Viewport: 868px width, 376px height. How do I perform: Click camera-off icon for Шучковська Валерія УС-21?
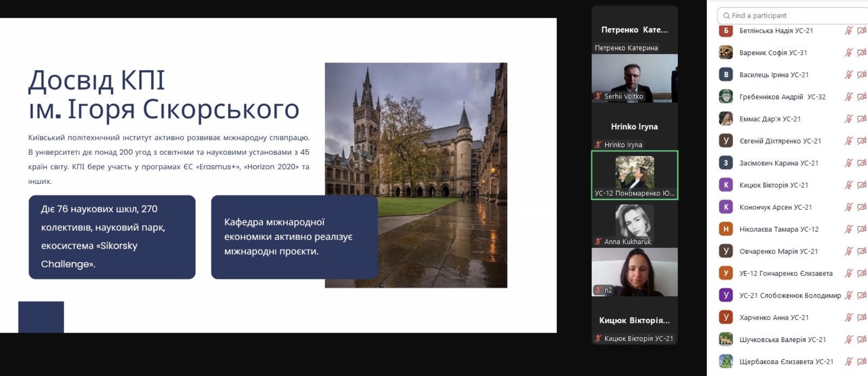862,340
